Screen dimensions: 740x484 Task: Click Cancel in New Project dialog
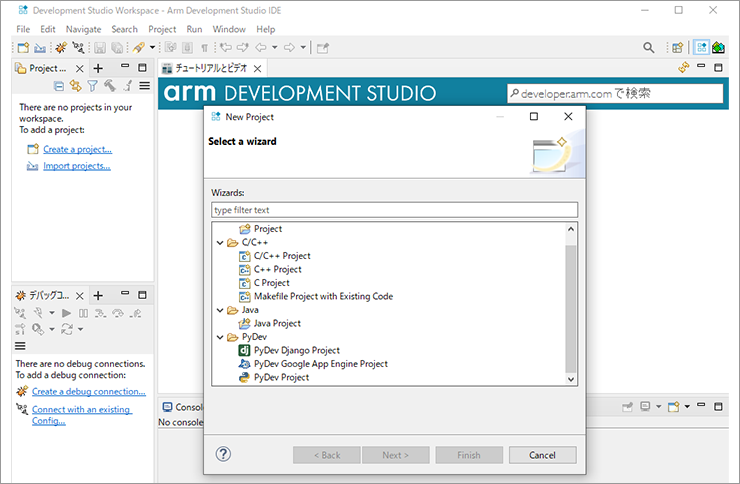click(543, 455)
